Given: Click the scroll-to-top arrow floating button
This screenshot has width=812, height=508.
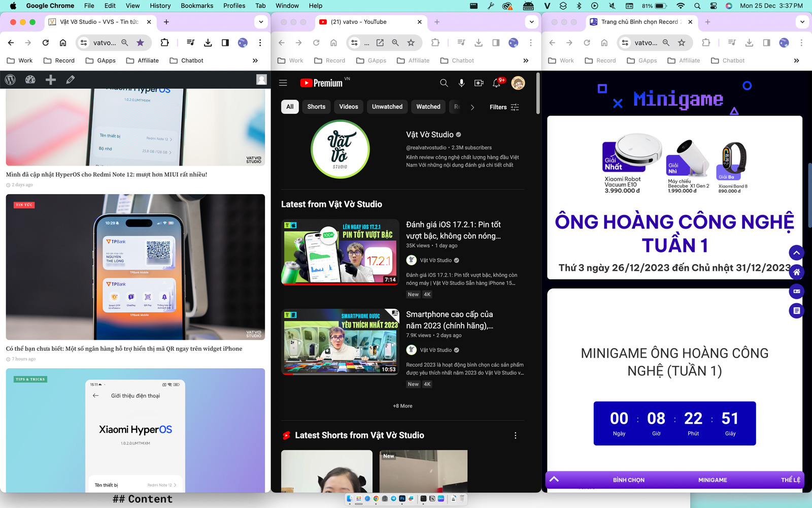Looking at the screenshot, I should click(x=796, y=252).
